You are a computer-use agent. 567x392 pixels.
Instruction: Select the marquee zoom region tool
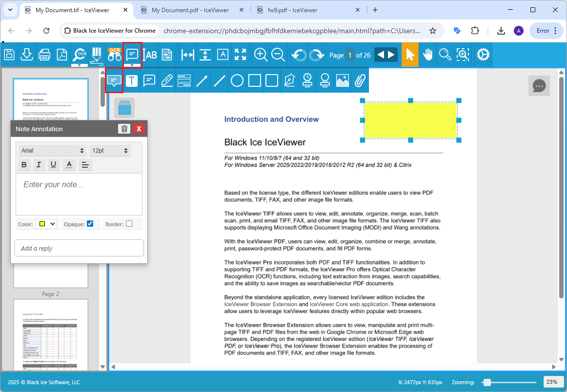pyautogui.click(x=463, y=55)
